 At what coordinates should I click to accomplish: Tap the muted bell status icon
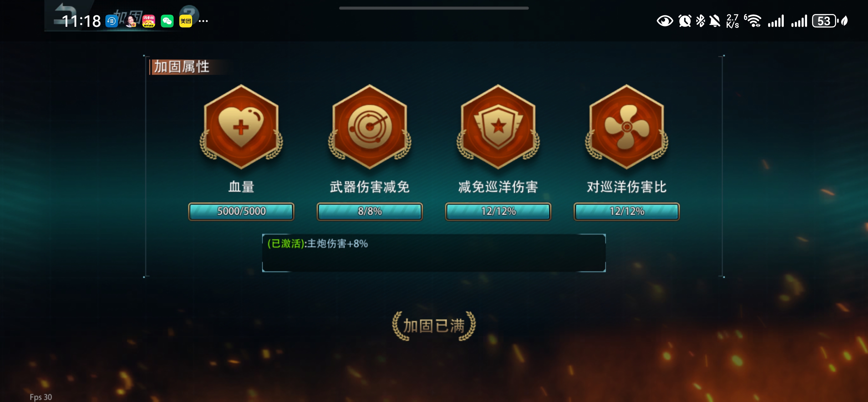(715, 21)
